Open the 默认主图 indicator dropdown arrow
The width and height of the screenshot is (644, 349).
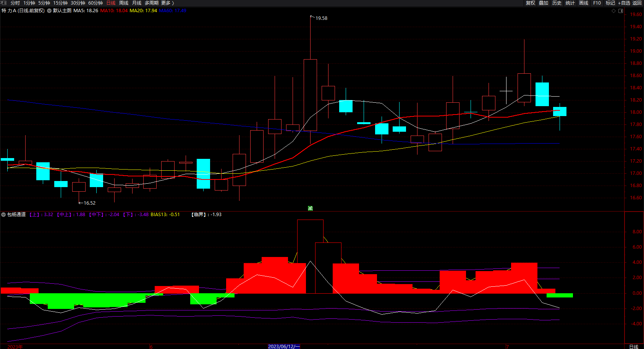pos(49,11)
